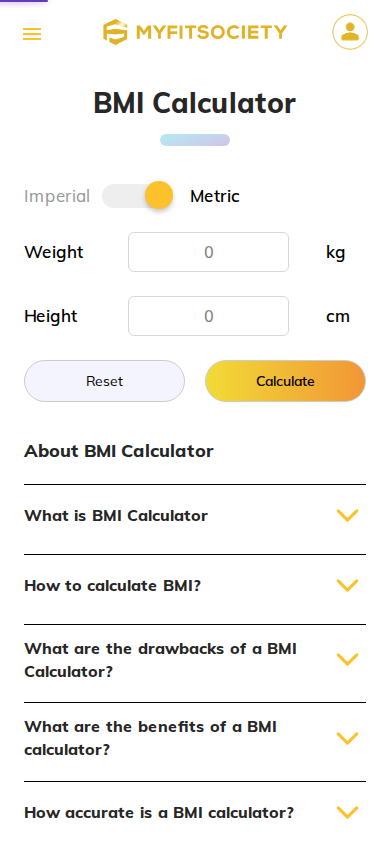
Task: Expand "What is BMI Calculator" chevron
Action: click(x=348, y=516)
